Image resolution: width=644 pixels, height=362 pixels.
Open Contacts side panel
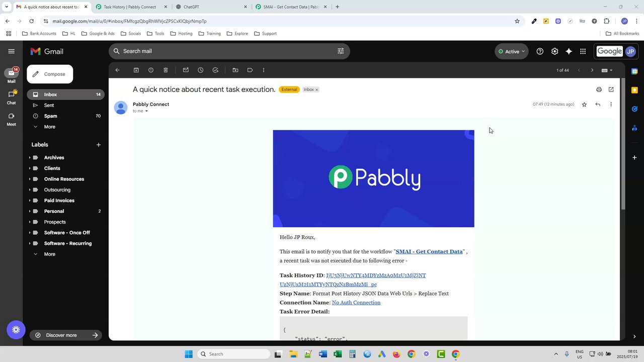pyautogui.click(x=634, y=128)
